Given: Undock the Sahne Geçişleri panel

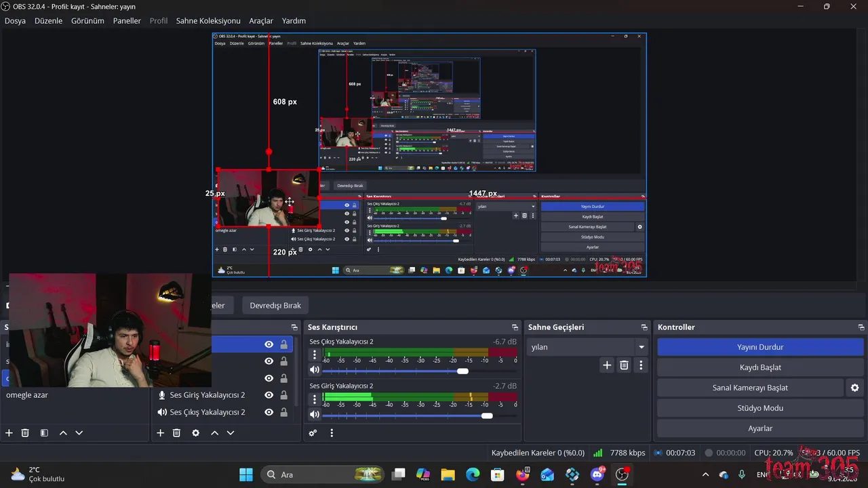Looking at the screenshot, I should [644, 327].
